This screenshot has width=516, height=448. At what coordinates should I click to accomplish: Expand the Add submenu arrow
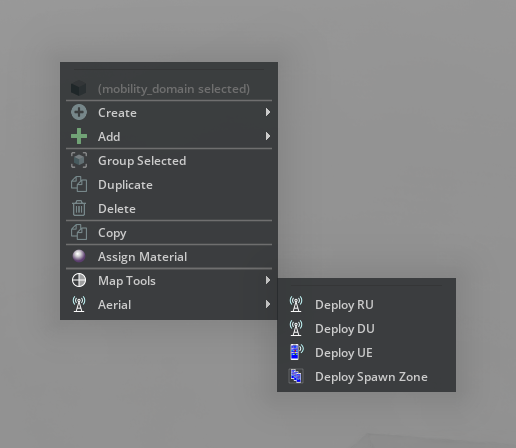point(268,136)
